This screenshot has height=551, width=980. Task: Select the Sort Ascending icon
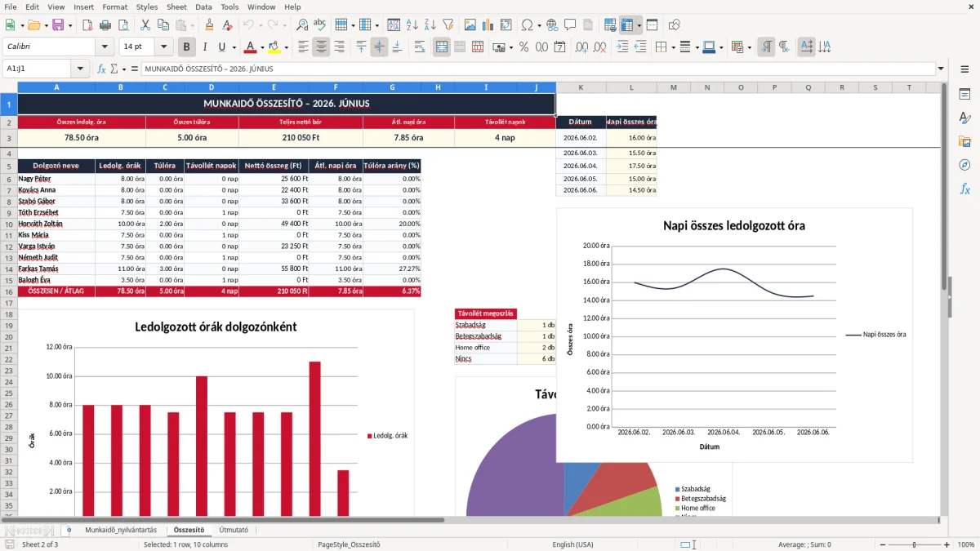coord(413,25)
